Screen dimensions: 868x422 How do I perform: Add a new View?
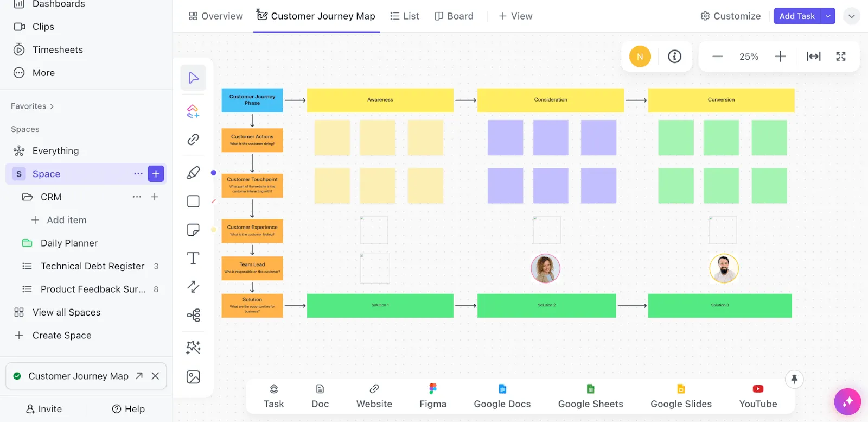click(x=515, y=16)
